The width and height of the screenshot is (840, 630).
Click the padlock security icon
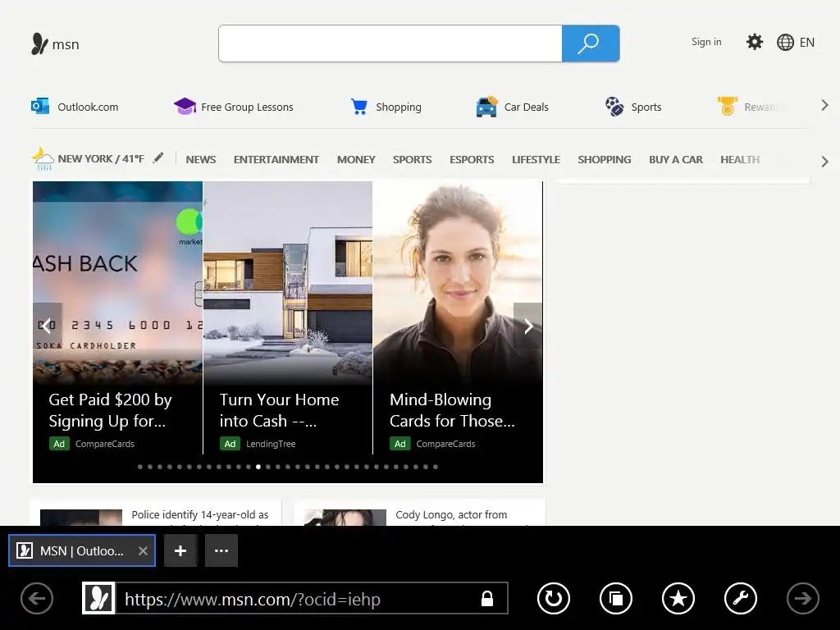(487, 598)
